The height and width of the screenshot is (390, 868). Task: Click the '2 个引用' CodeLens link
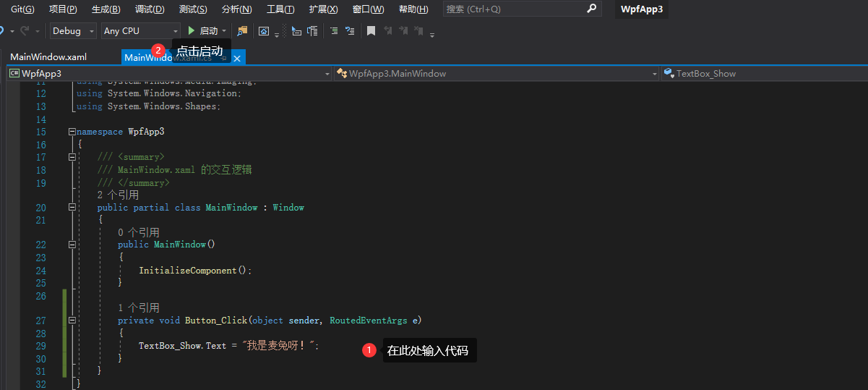point(118,195)
